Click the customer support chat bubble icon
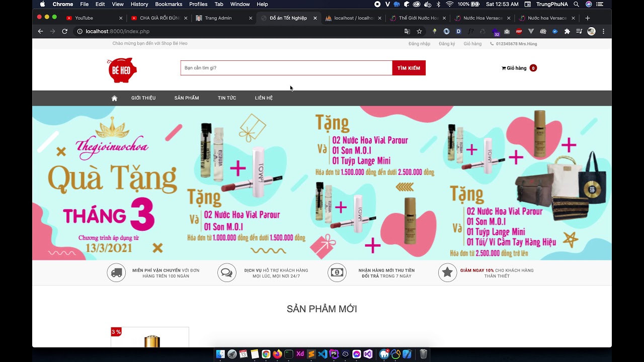Screen dimensions: 644x362 click(227, 273)
